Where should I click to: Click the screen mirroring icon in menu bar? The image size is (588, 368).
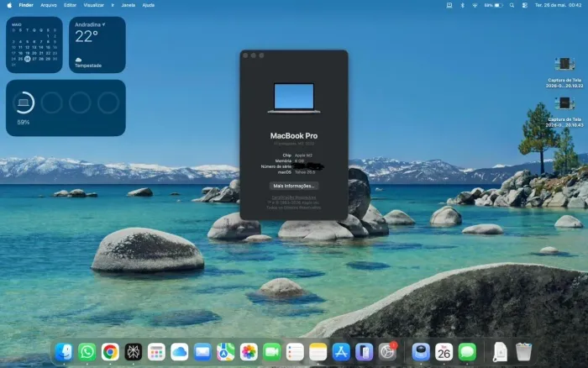click(449, 5)
